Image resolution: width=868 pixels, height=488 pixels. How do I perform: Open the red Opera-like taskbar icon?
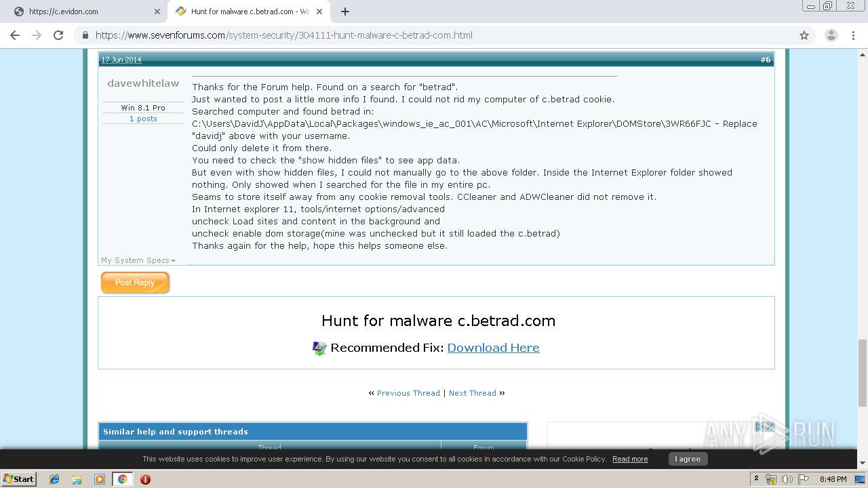[x=145, y=479]
